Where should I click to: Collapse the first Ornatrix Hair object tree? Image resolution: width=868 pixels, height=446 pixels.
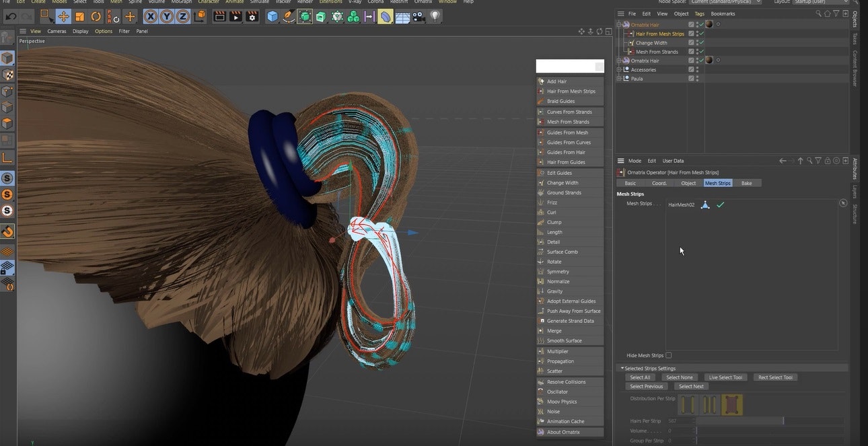click(619, 25)
